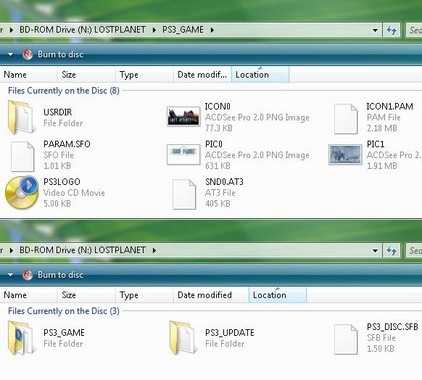Viewport: 422px width, 380px height.
Task: Expand address bar history dropdown in upper window
Action: (375, 30)
